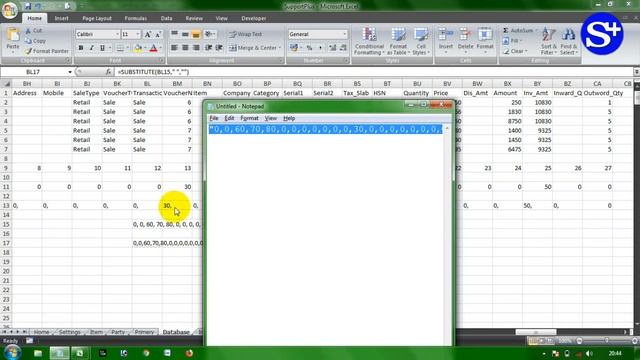Open Sort & Filter menu
The height and width of the screenshot is (360, 640).
pos(549,41)
